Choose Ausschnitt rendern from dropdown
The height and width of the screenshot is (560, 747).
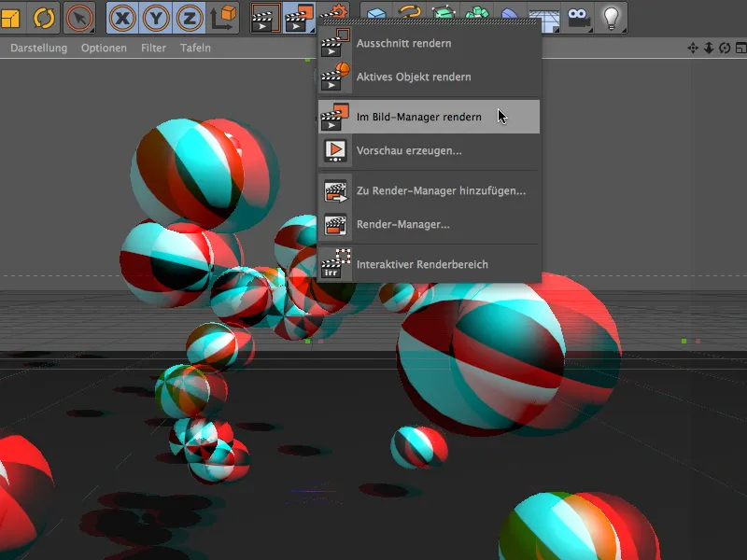(x=429, y=43)
